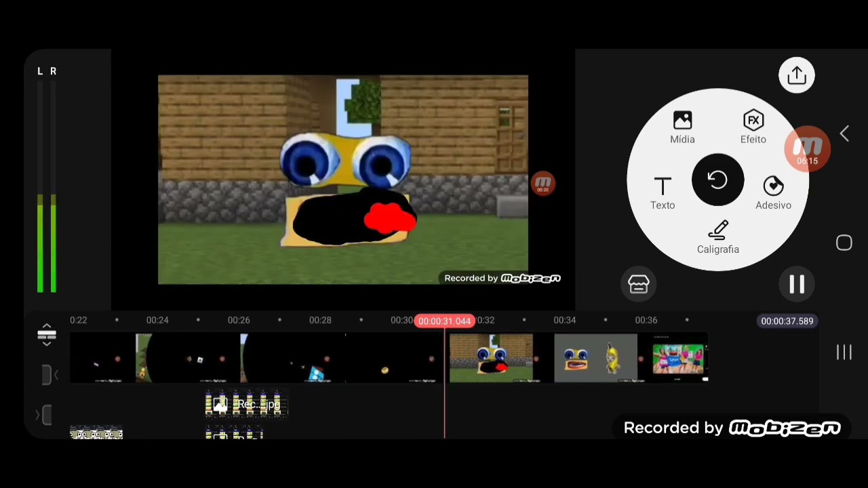Tap the video preview window

(x=343, y=180)
